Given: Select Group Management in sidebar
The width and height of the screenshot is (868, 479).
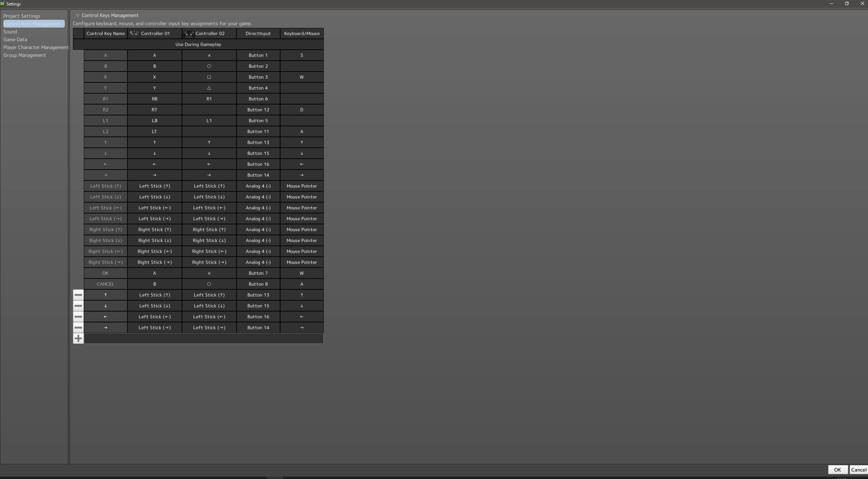Looking at the screenshot, I should tap(25, 55).
